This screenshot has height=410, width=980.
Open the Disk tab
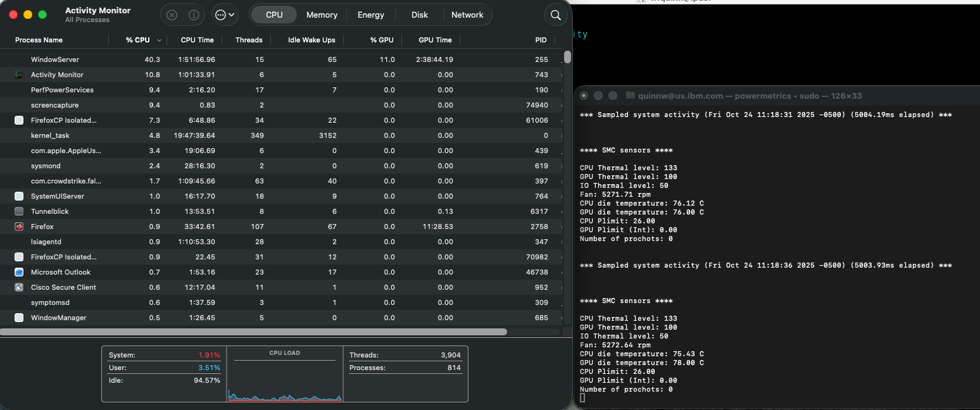[x=419, y=15]
